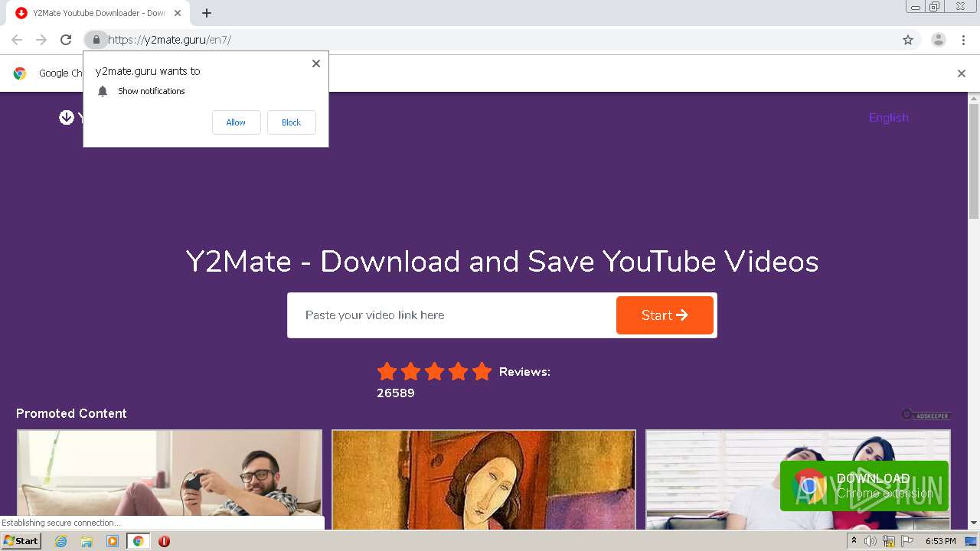Click the page scrollbar up arrow

[974, 99]
